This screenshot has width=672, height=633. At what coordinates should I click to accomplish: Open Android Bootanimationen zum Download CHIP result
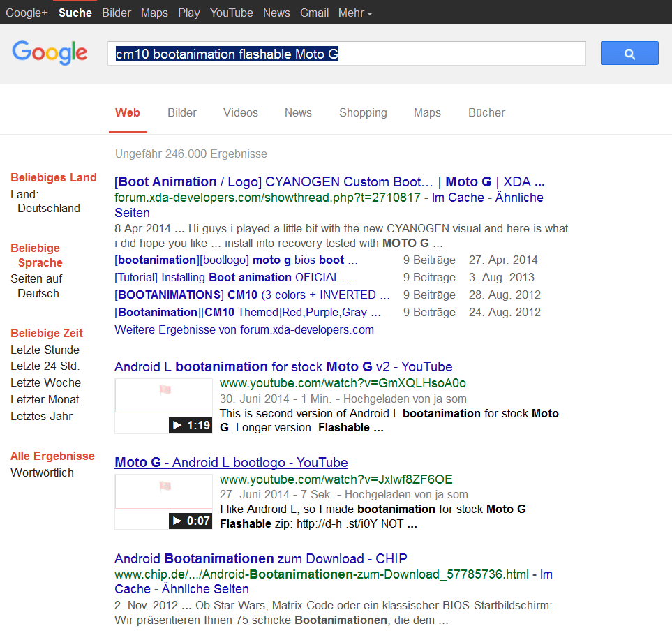[x=260, y=559]
